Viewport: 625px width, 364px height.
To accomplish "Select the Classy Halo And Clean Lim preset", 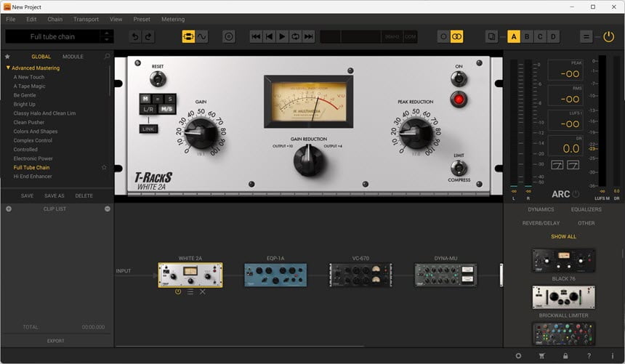I will click(44, 113).
